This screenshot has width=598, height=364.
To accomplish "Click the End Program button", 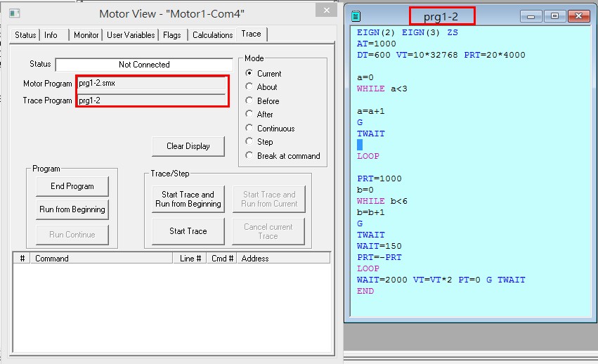I will (x=72, y=186).
